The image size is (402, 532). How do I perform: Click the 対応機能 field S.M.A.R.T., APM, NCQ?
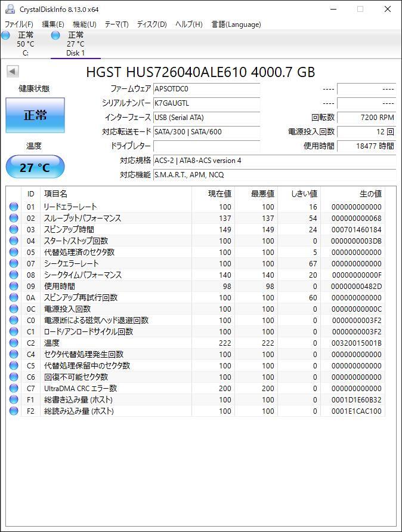274,175
